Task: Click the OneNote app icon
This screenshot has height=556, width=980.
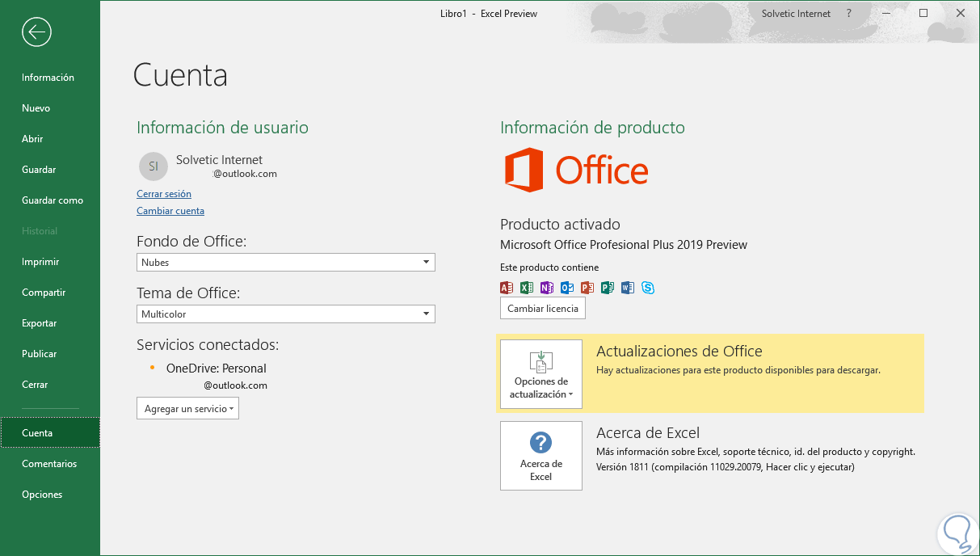Action: point(547,287)
